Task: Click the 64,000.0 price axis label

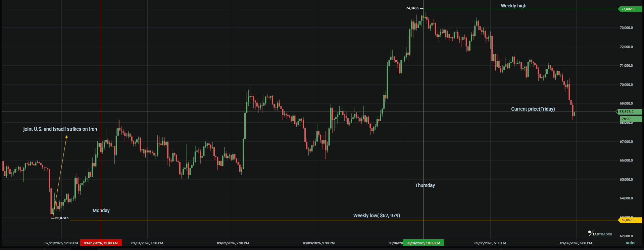Action: (626, 198)
